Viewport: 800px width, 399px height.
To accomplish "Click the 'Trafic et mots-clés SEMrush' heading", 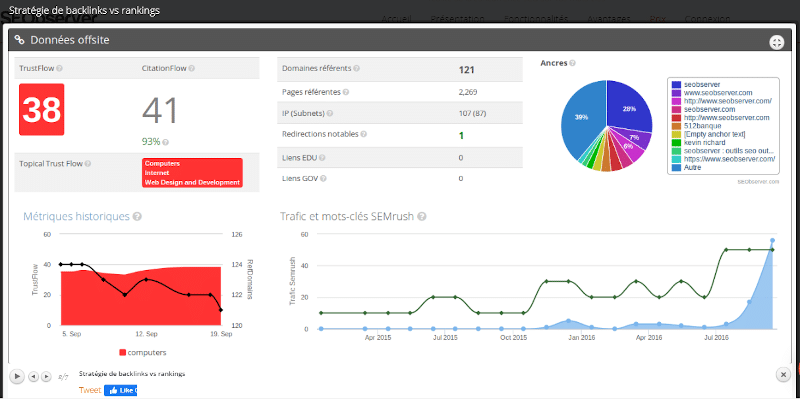I will [347, 216].
